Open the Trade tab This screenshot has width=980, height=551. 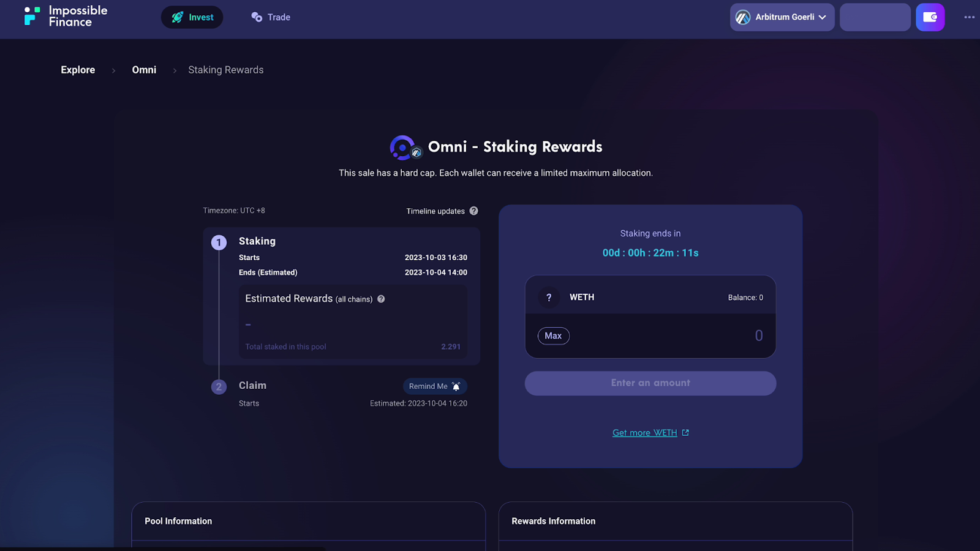[x=271, y=17]
